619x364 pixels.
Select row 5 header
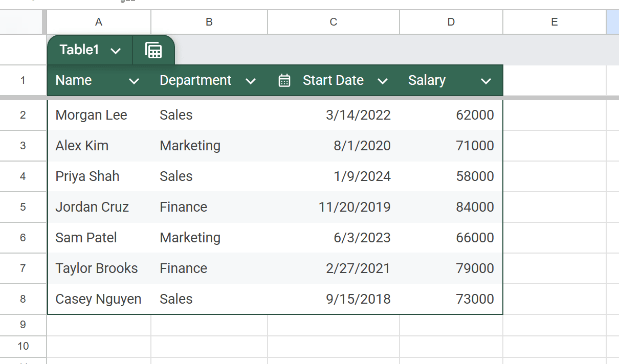click(x=23, y=207)
